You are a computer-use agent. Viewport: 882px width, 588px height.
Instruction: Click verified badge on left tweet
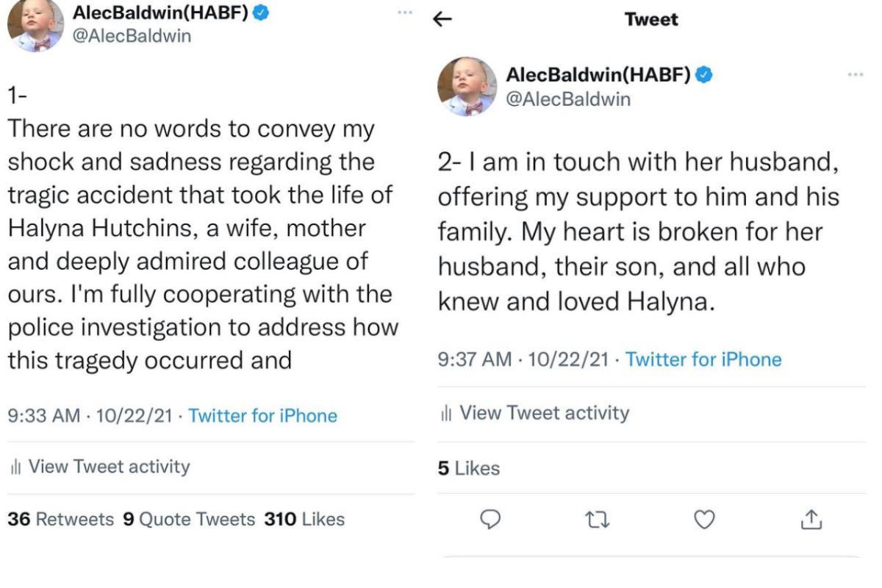(260, 12)
